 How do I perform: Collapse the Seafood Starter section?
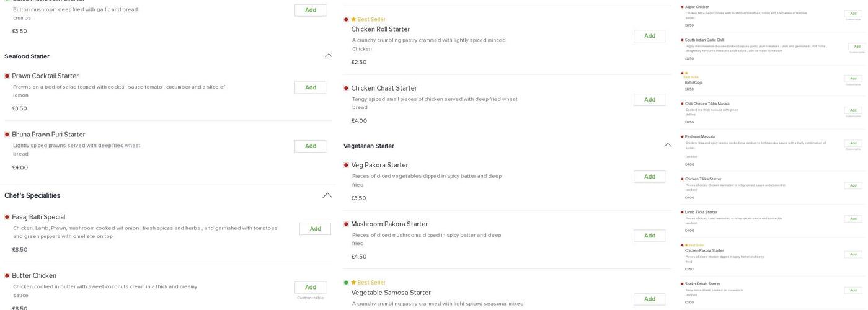coord(329,56)
